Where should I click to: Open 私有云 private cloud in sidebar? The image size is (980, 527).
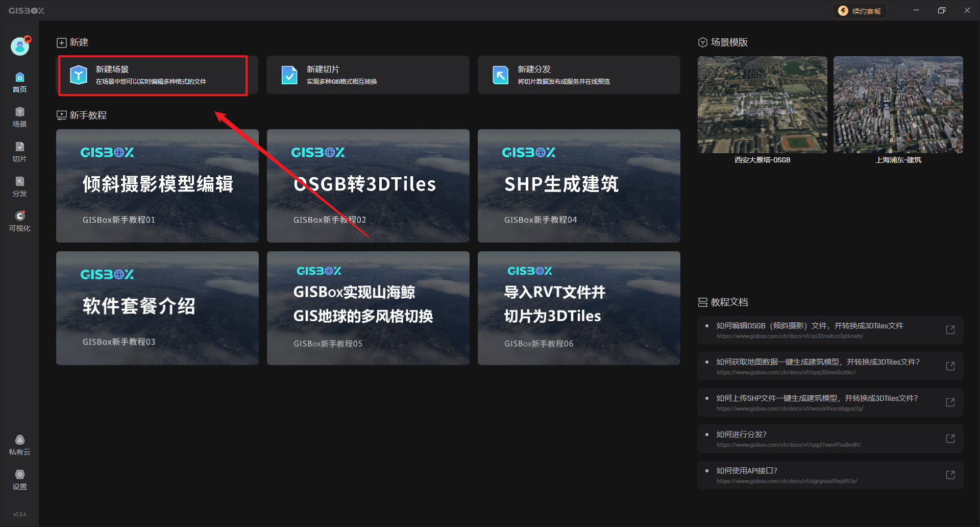[x=19, y=445]
